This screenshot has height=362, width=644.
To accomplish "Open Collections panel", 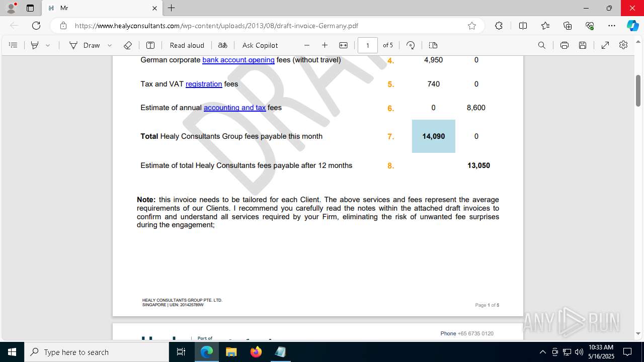I will (x=568, y=26).
